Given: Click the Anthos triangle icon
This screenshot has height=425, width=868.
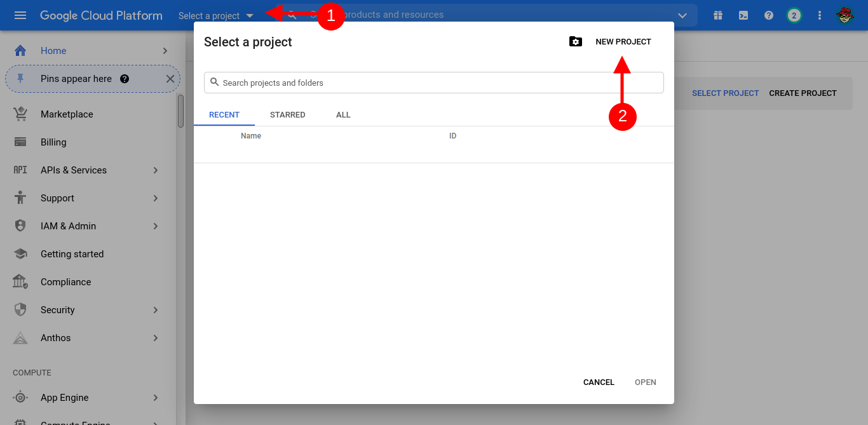Looking at the screenshot, I should point(20,338).
